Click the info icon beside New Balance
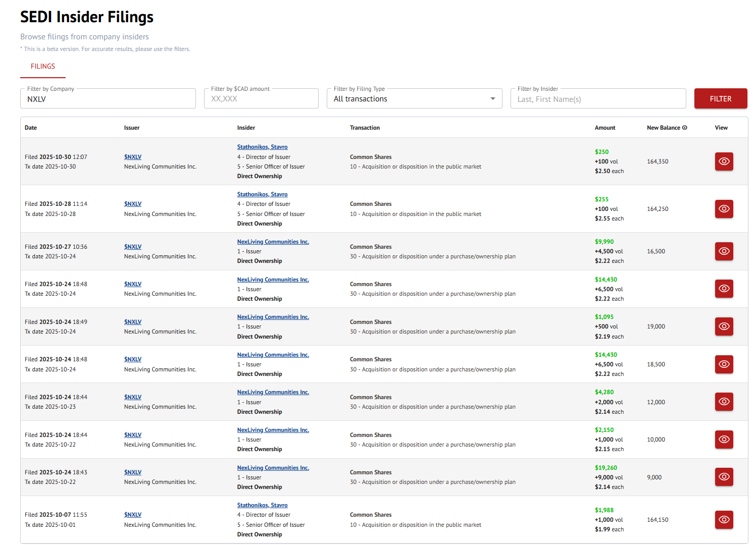The image size is (756, 548). [x=685, y=128]
